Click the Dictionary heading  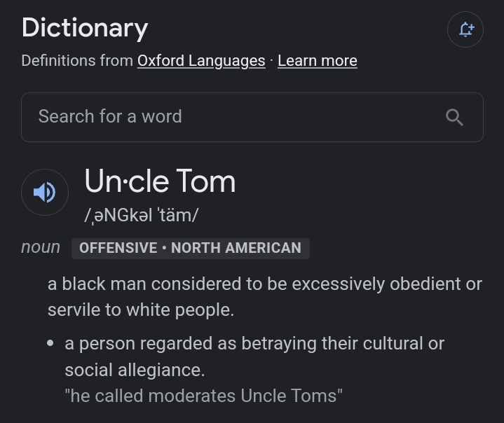click(85, 28)
